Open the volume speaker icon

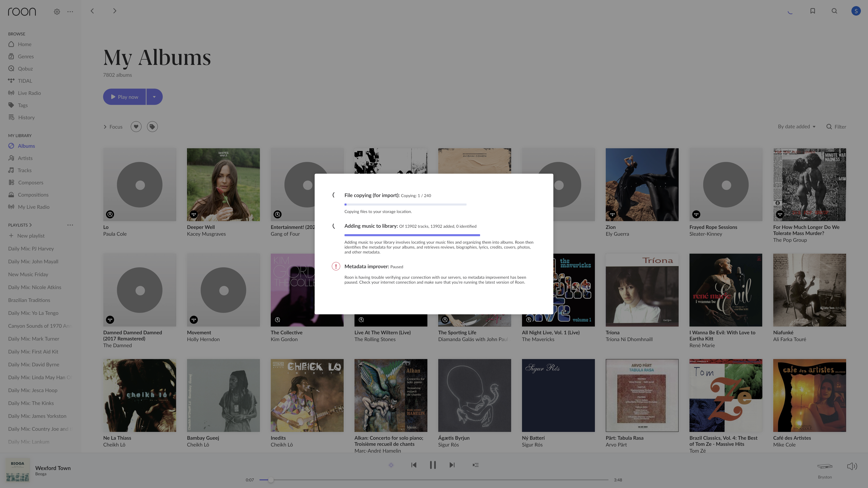[852, 466]
